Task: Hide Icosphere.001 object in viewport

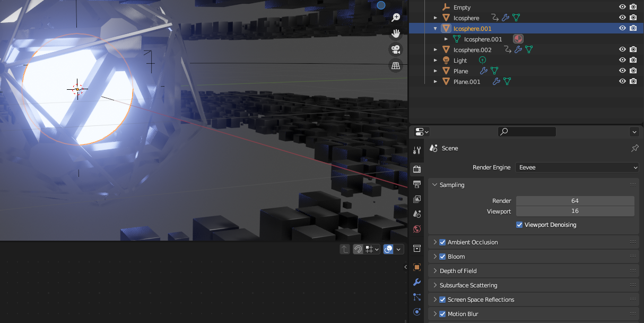Action: 623,28
